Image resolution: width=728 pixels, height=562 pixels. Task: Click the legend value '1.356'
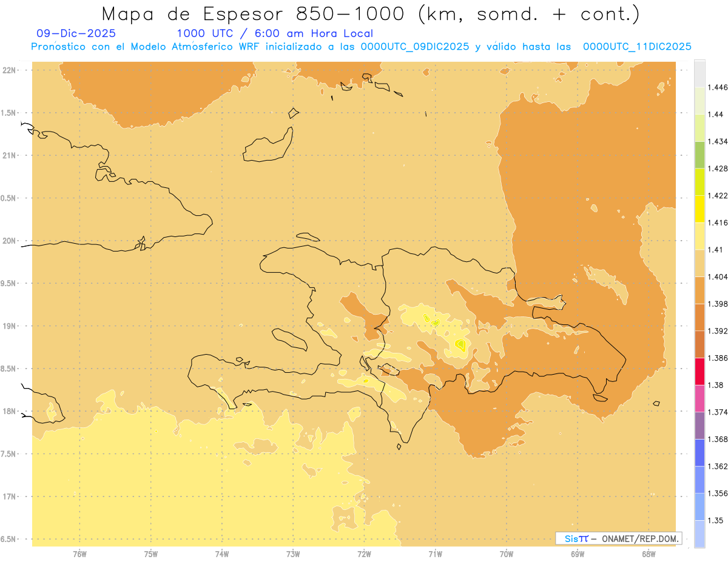tap(718, 493)
